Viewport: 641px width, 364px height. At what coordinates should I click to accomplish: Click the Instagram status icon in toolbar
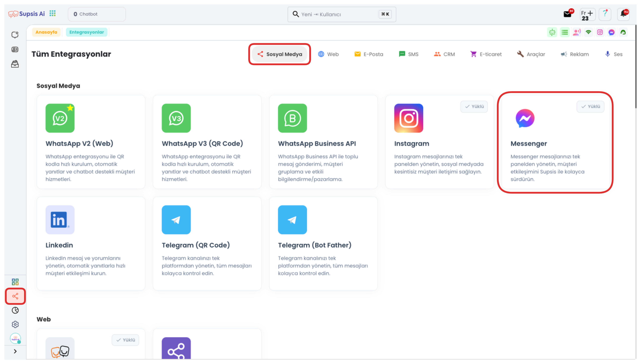point(600,32)
